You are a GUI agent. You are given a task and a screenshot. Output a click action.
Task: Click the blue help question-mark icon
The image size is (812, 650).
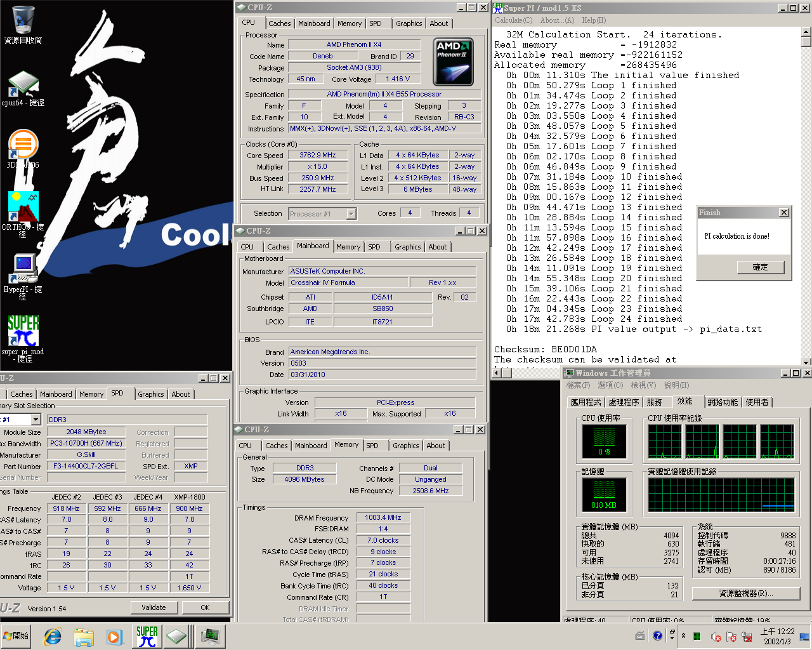coord(657,635)
